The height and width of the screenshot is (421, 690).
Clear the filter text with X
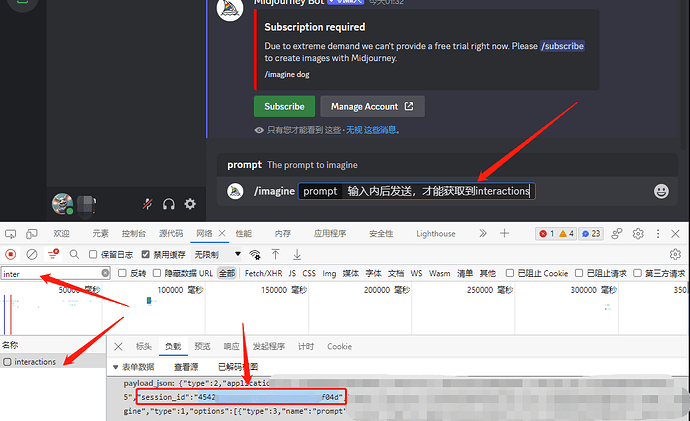coord(105,273)
